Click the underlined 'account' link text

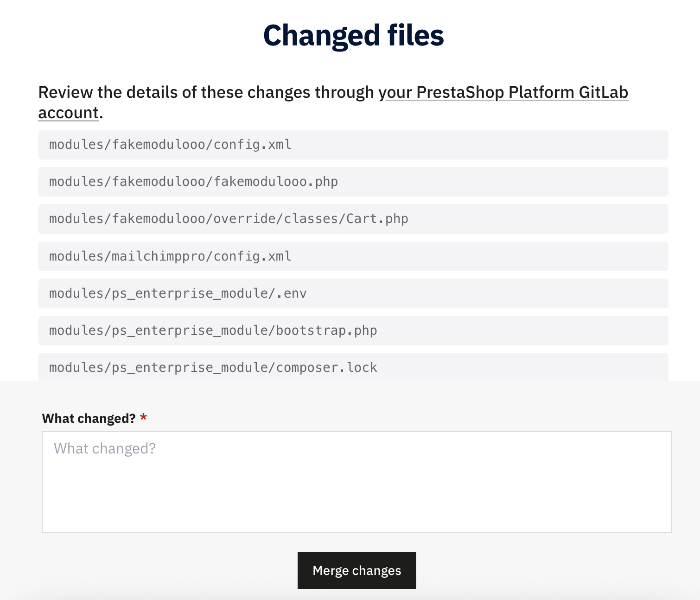(68, 113)
